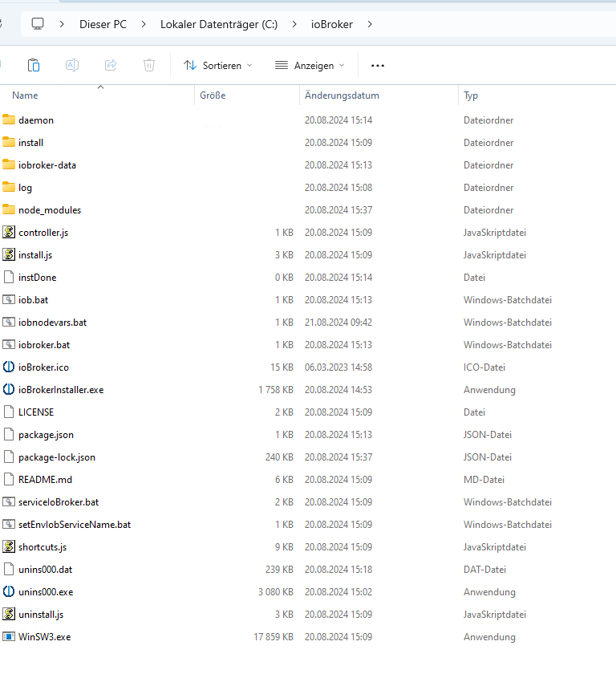Open the three-dots more options menu
616x686 pixels.
click(x=378, y=66)
